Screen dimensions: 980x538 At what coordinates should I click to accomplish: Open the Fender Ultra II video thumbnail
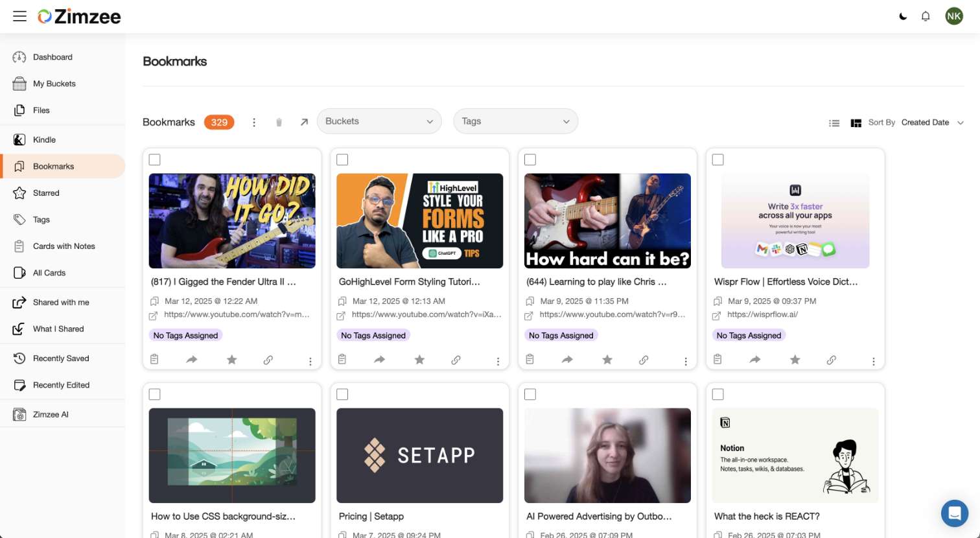pyautogui.click(x=232, y=221)
